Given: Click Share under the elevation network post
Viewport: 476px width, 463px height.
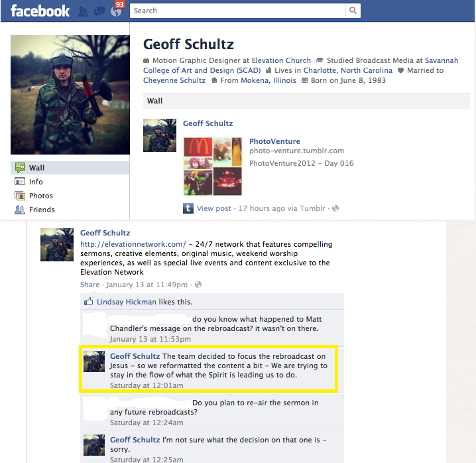Looking at the screenshot, I should pyautogui.click(x=90, y=285).
